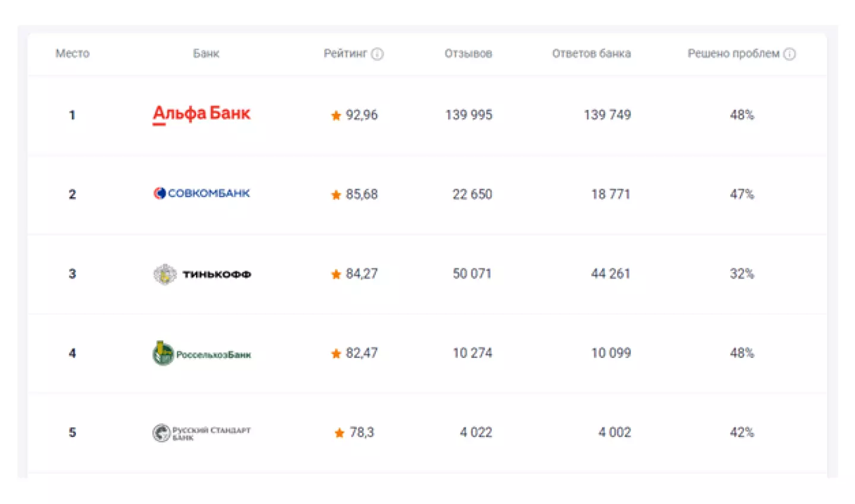Viewport: 855px width, 504px height.
Task: Click the Рейтинг column header
Action: tap(345, 53)
